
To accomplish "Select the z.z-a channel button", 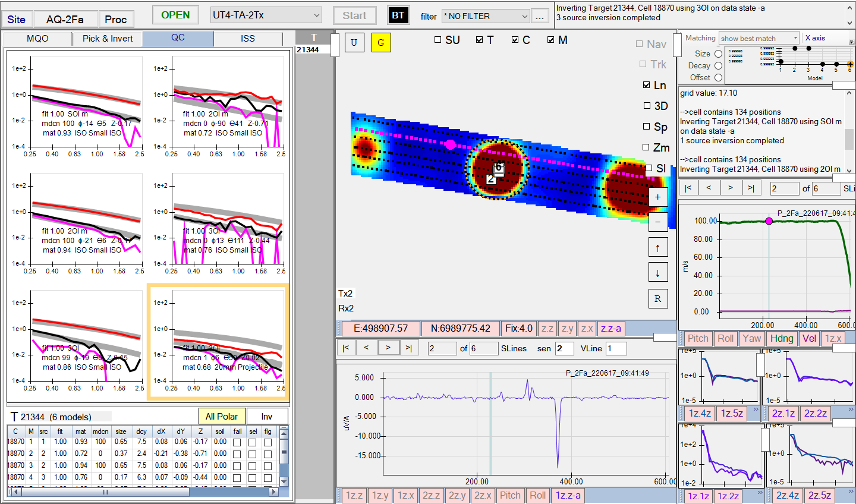I will [610, 328].
